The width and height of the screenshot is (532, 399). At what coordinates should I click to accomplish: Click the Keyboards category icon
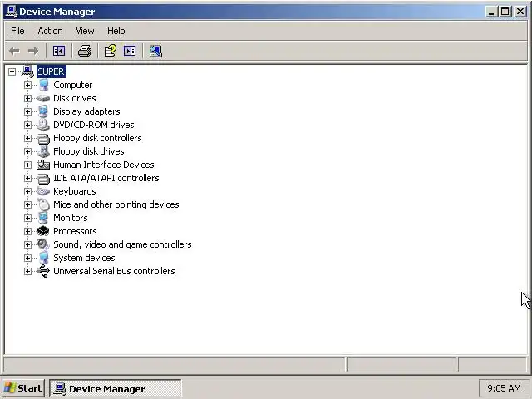pos(43,191)
